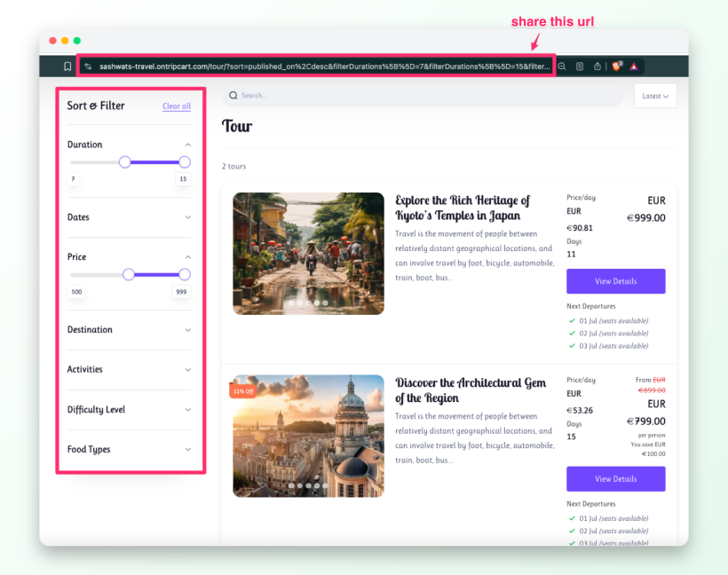
Task: Expand the Destination filter section
Action: (187, 330)
